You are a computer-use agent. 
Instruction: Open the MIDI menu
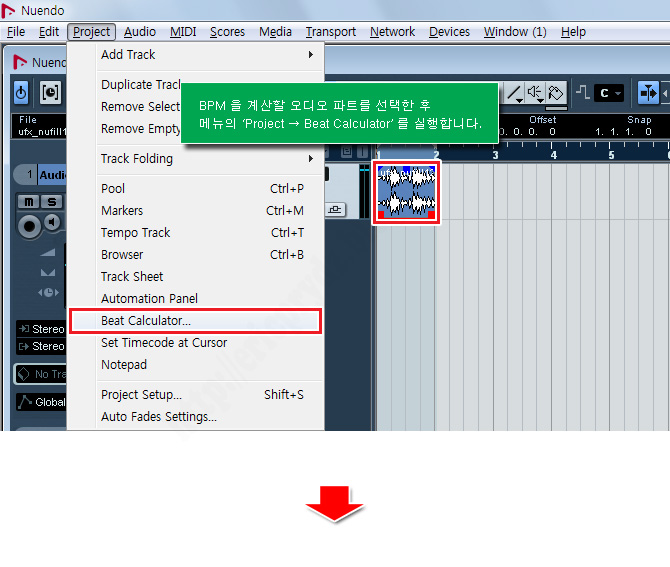pyautogui.click(x=183, y=32)
